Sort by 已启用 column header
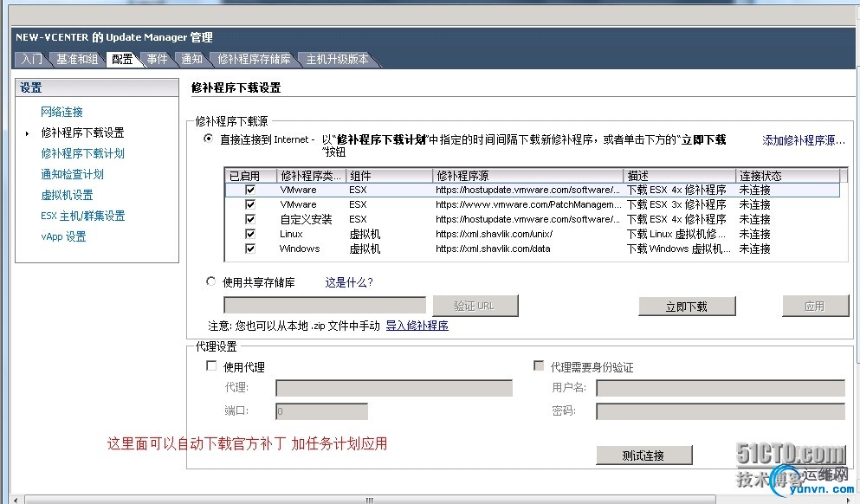860x504 pixels. click(250, 176)
